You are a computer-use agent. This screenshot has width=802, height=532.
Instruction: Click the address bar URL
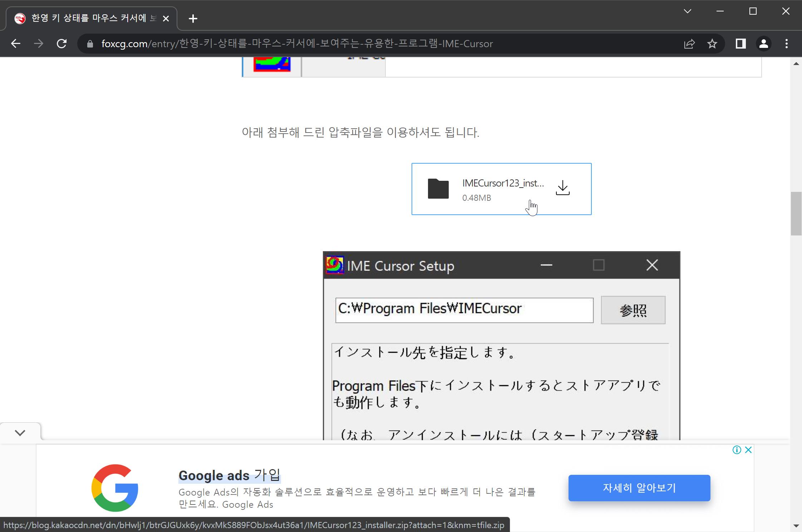pos(297,44)
